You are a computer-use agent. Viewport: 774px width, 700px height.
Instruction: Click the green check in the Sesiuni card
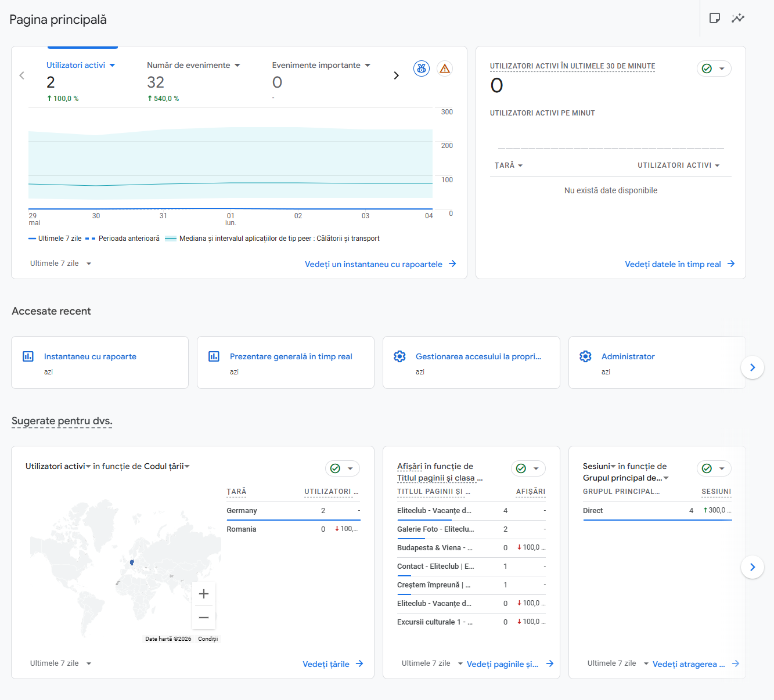coord(707,468)
